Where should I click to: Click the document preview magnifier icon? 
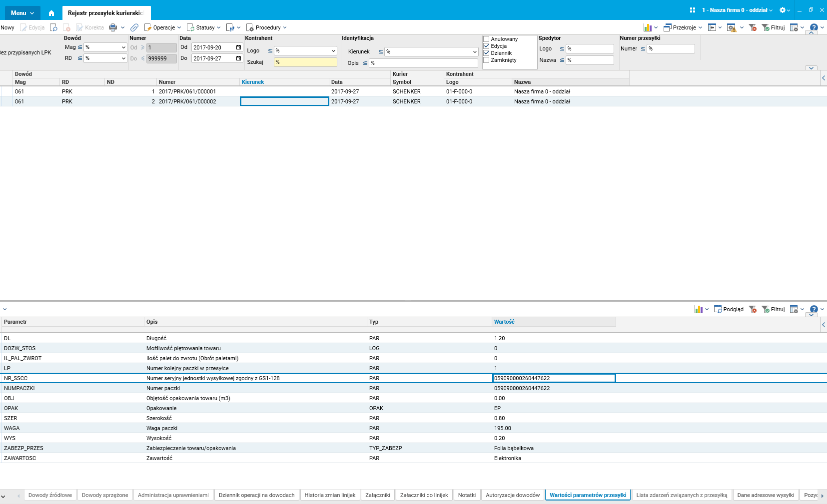pos(53,27)
